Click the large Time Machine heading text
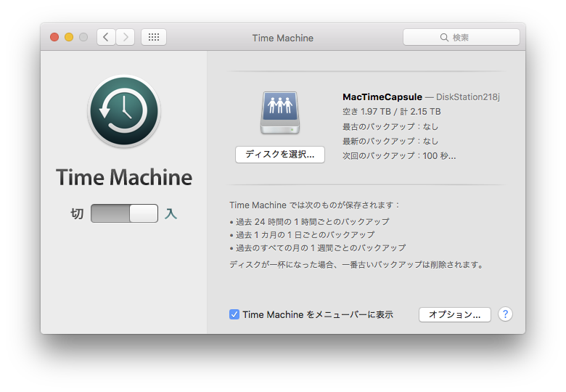 point(124,177)
